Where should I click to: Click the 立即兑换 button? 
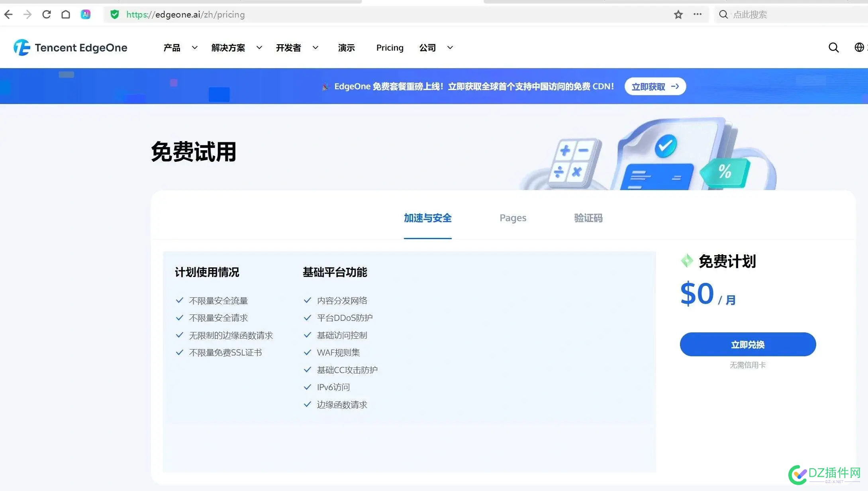coord(747,344)
